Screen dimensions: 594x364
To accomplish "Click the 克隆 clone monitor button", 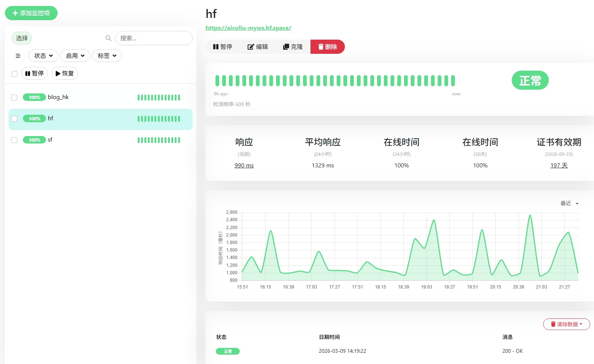I will (293, 47).
